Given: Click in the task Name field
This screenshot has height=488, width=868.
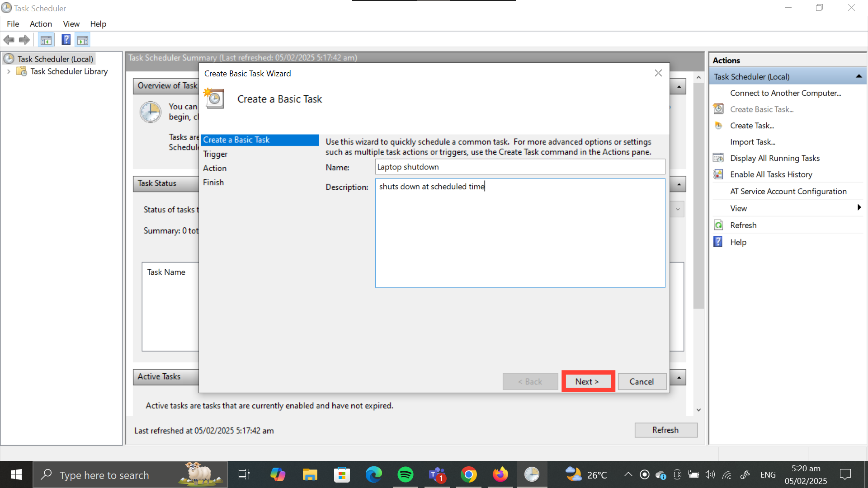Looking at the screenshot, I should 520,167.
